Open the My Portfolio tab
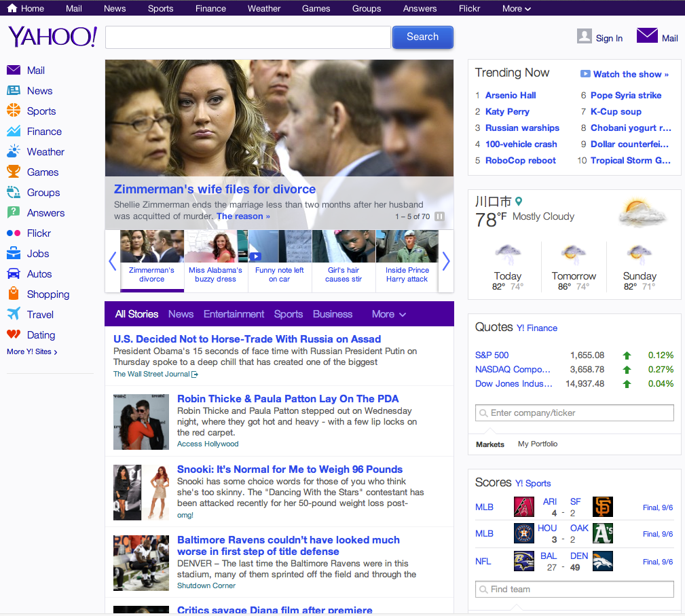 pos(538,444)
